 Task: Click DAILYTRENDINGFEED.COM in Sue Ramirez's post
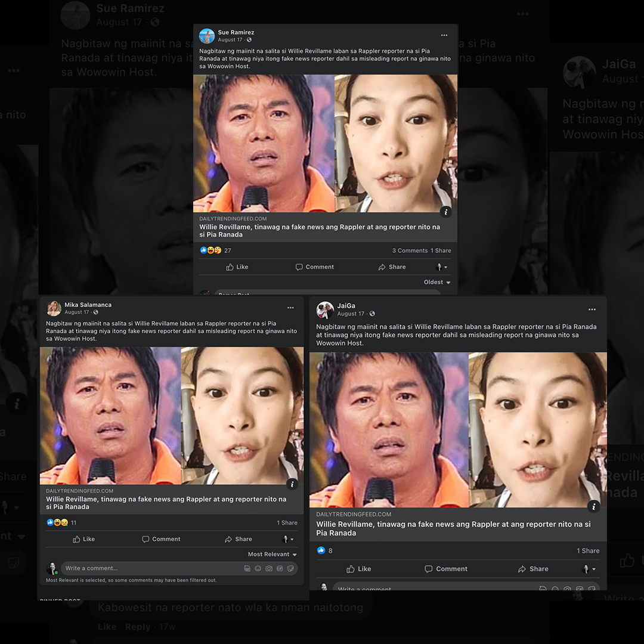[233, 219]
